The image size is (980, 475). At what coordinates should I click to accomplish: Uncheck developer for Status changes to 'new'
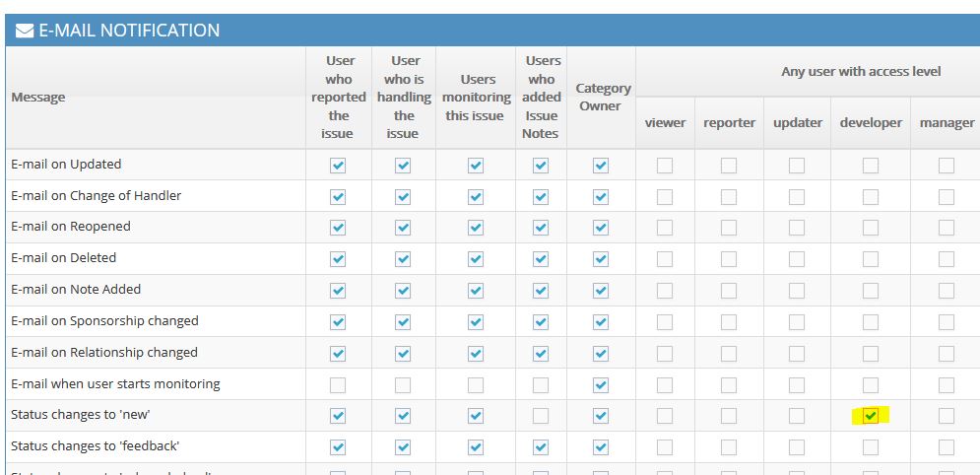click(871, 416)
